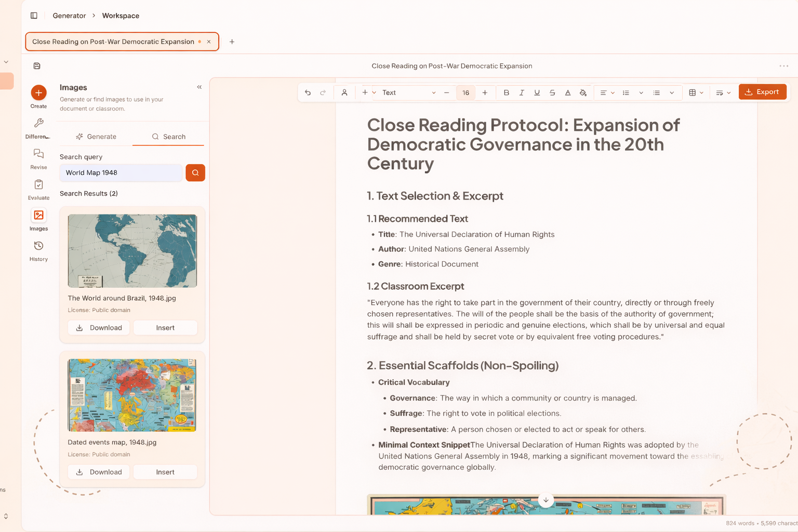Expand the numbered list options chevron
This screenshot has height=532, width=798.
click(641, 92)
